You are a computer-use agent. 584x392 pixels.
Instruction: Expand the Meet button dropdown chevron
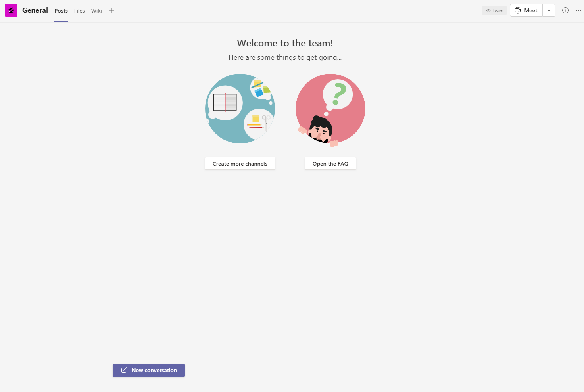549,10
